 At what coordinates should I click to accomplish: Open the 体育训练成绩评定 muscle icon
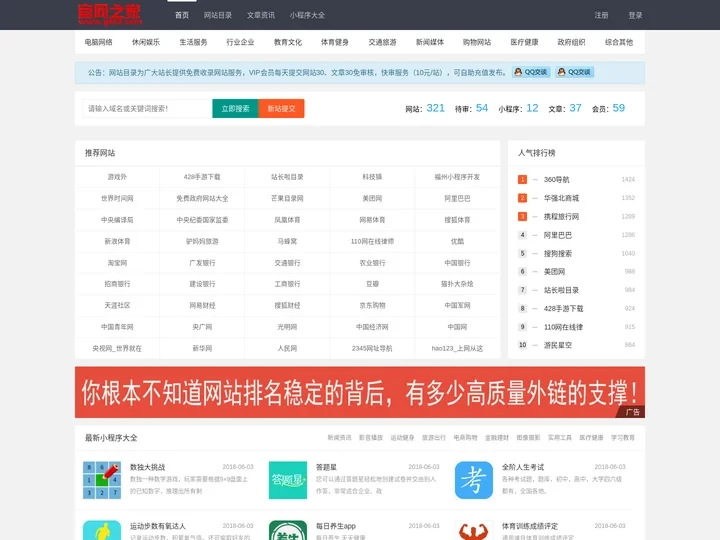[474, 530]
